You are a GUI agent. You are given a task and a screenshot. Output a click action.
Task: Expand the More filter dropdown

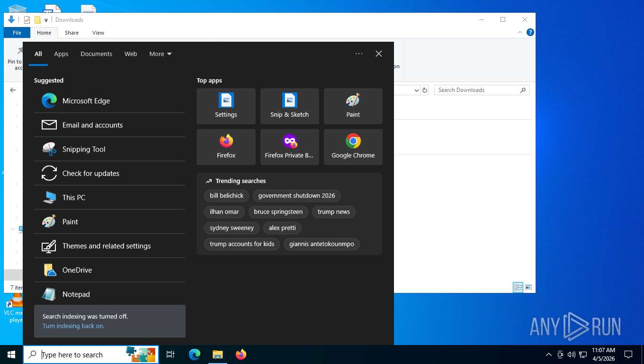point(161,54)
